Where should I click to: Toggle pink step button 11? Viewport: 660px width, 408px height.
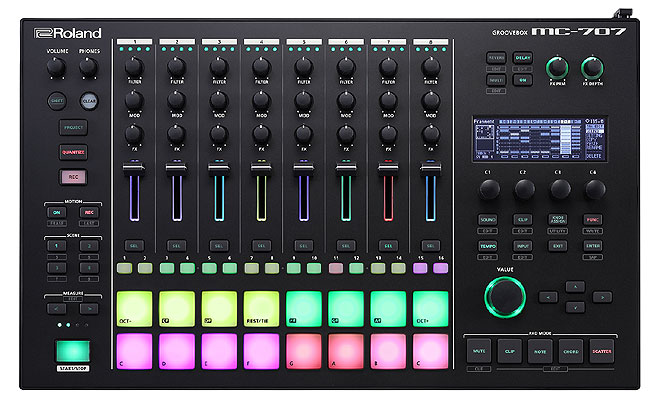point(335,268)
